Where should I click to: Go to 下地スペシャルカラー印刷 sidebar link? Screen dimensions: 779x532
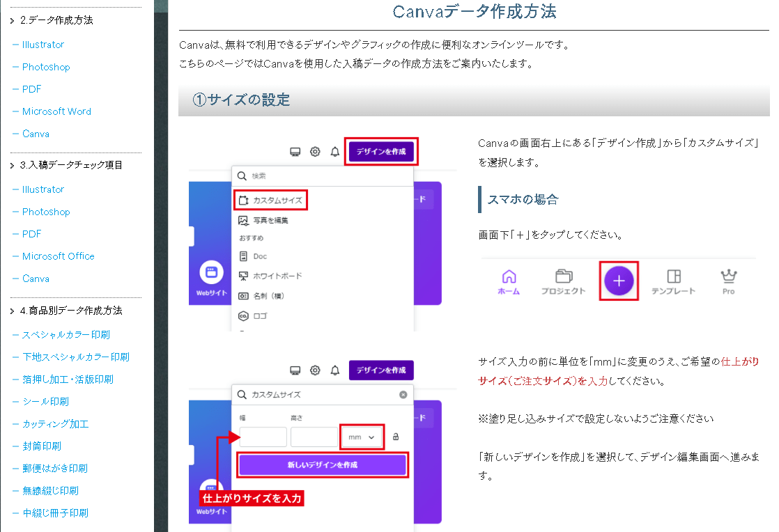75,357
